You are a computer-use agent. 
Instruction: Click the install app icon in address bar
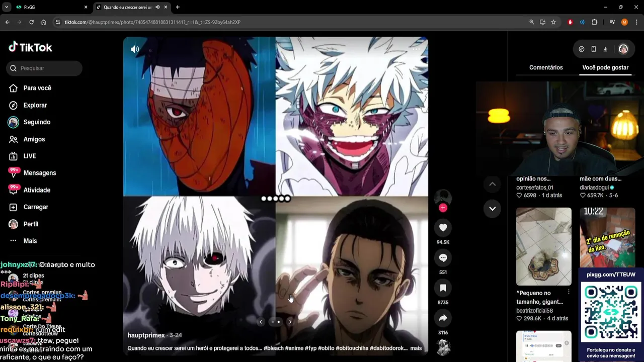click(x=542, y=22)
